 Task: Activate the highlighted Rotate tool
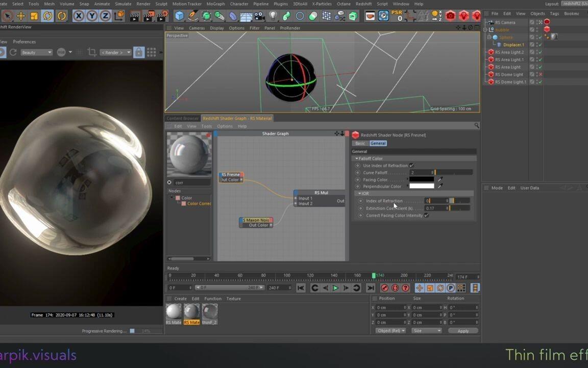47,16
